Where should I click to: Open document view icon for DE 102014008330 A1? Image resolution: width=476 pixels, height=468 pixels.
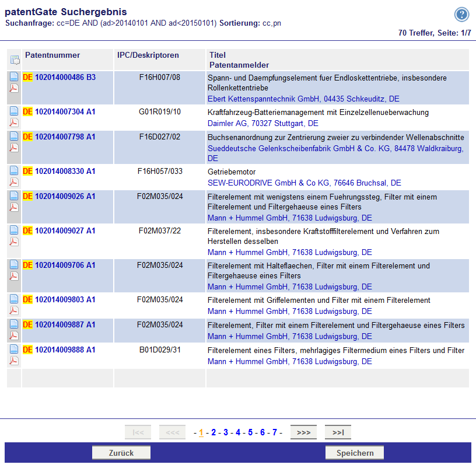14,170
